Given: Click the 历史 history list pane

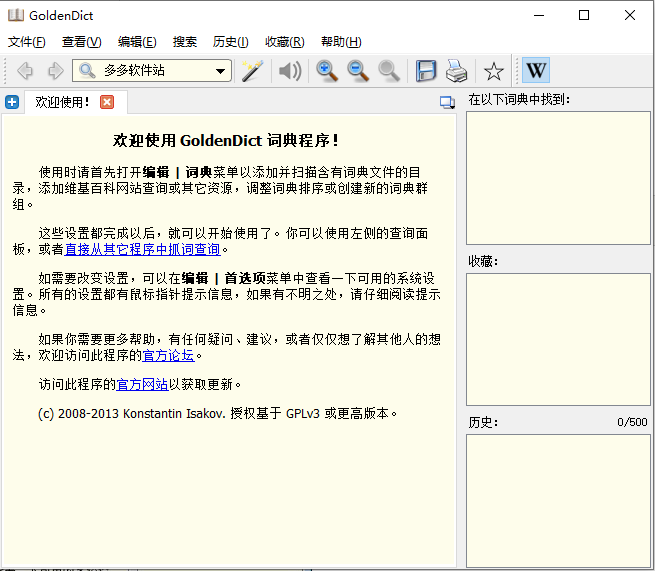Looking at the screenshot, I should click(558, 501).
